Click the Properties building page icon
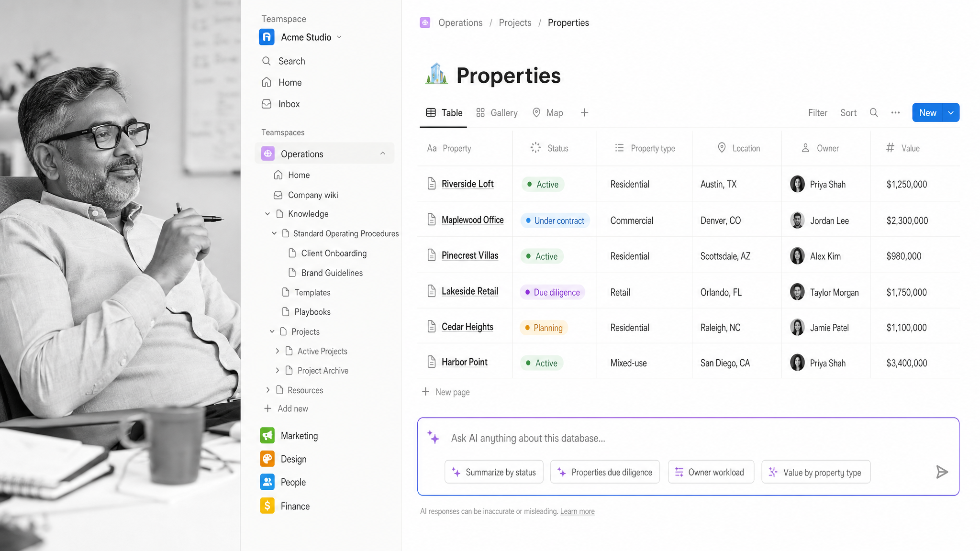Image resolution: width=980 pixels, height=551 pixels. click(436, 74)
